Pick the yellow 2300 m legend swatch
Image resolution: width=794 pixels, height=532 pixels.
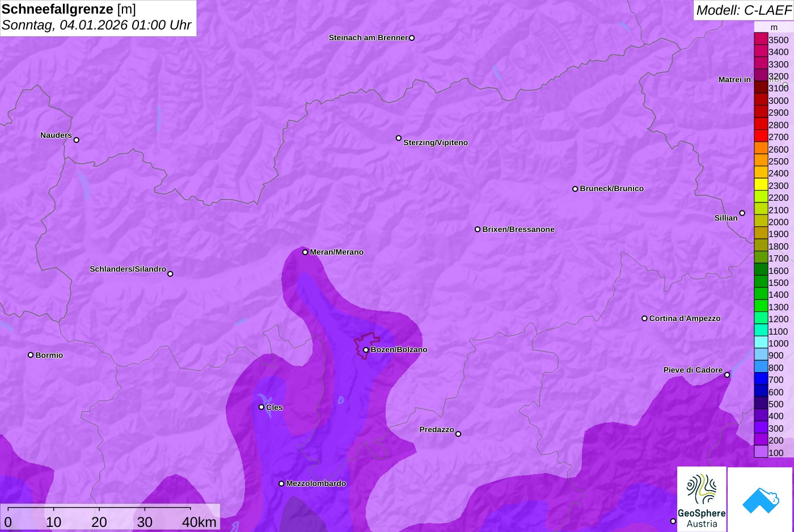click(761, 185)
